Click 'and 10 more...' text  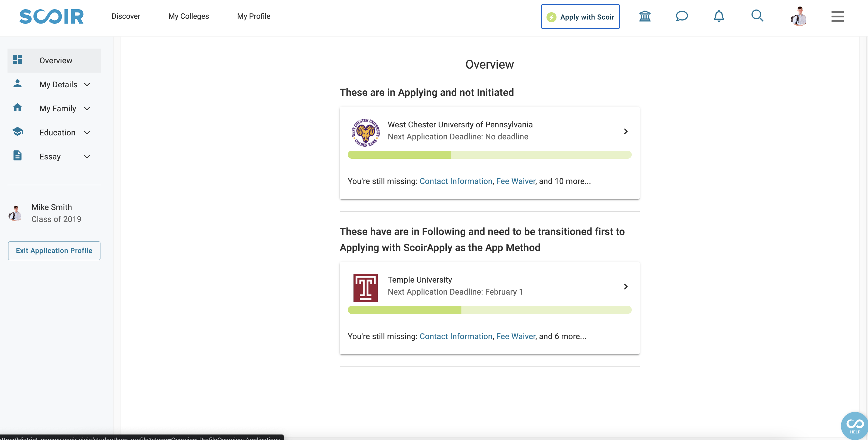coord(565,181)
